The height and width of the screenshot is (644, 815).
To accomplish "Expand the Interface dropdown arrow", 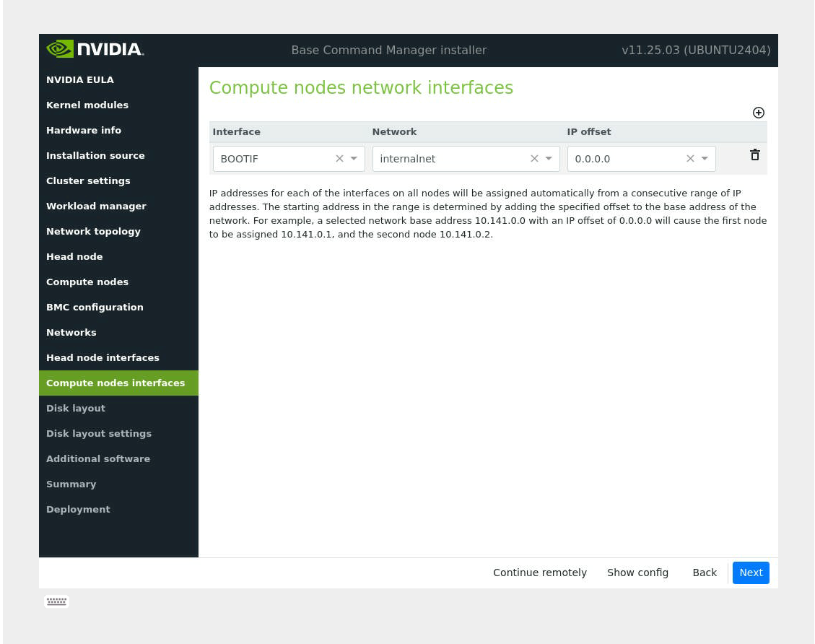I will point(354,159).
